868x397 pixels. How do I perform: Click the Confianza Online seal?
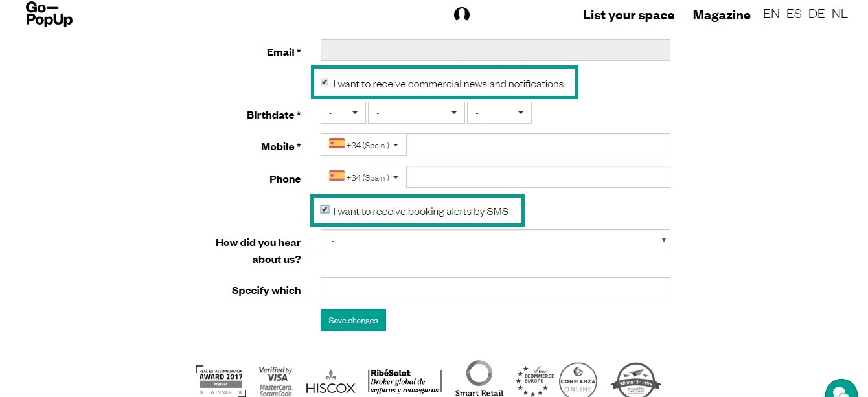577,380
